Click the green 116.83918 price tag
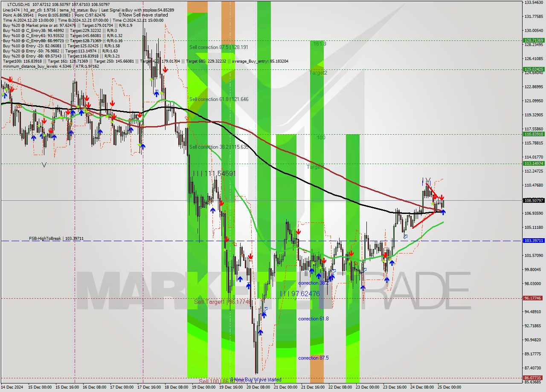Image resolution: width=546 pixels, height=392 pixels. [x=534, y=134]
